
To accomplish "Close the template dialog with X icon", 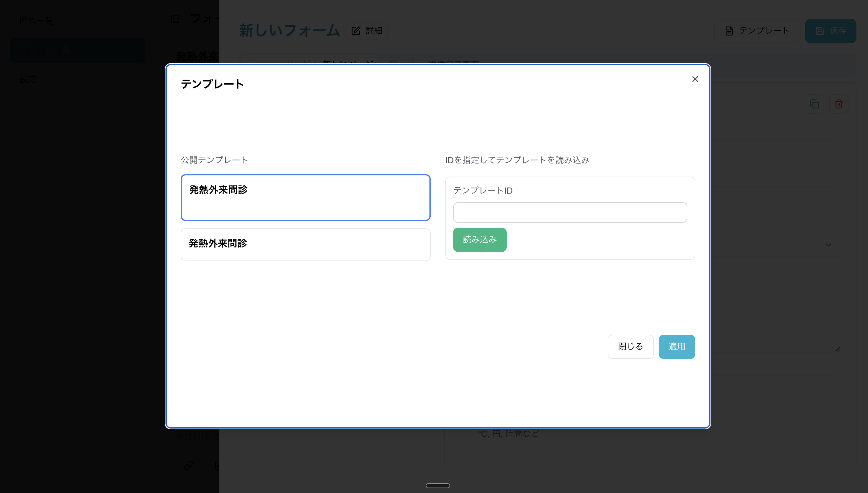I will click(695, 79).
